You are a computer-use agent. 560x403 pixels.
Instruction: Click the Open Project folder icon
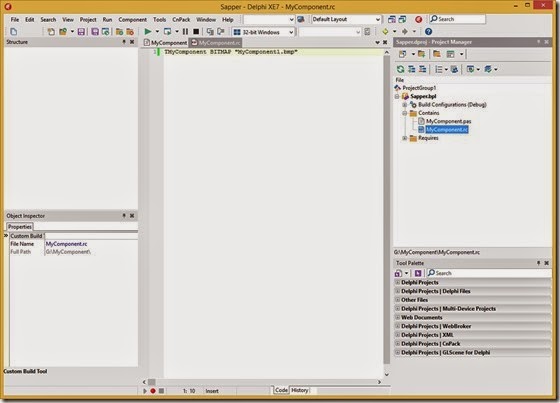[x=119, y=32]
